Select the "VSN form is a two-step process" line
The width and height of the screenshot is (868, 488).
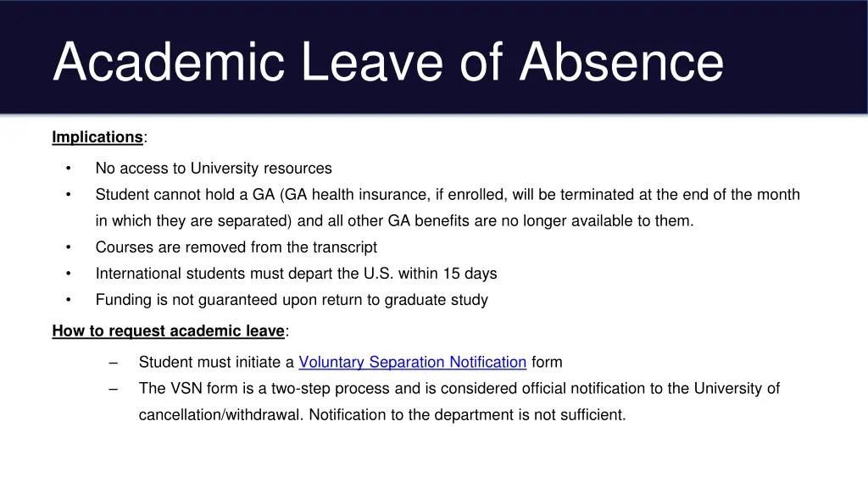coord(459,389)
